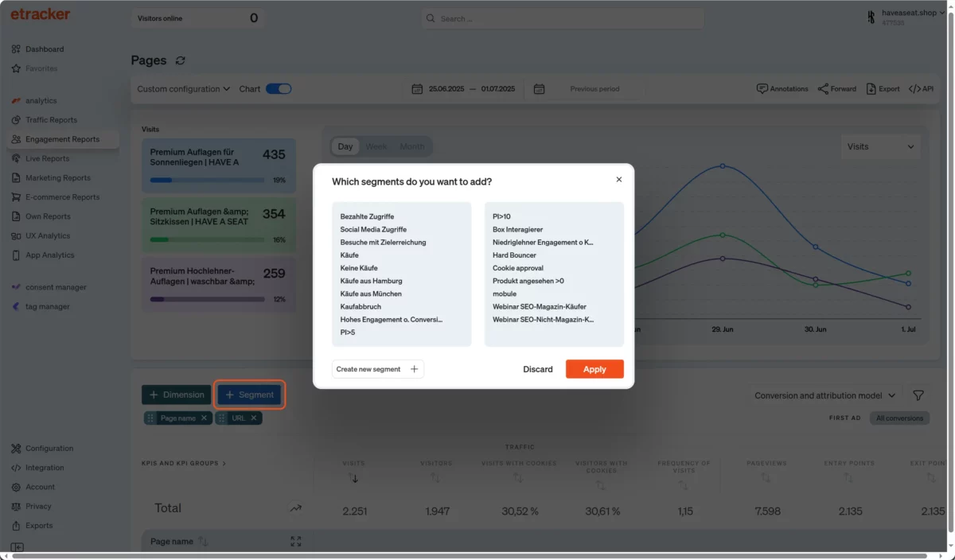Image resolution: width=955 pixels, height=560 pixels.
Task: Select Produkt angesehen >0 segment
Action: (x=528, y=281)
